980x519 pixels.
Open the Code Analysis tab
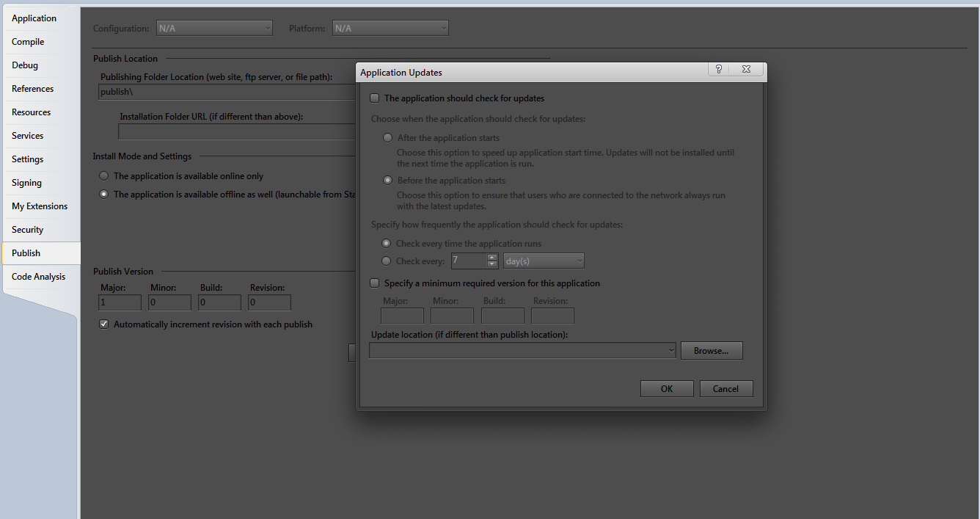tap(38, 277)
